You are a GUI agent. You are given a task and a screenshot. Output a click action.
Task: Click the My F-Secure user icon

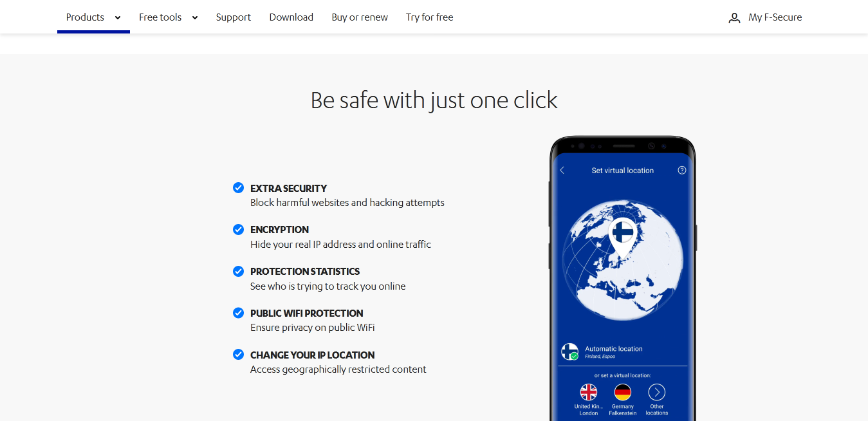point(734,18)
